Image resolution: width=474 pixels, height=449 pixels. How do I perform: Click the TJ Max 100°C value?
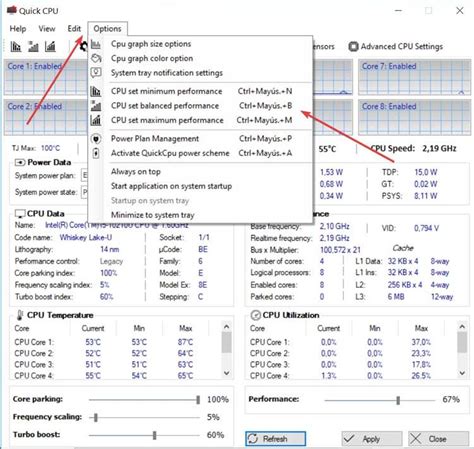click(x=51, y=148)
